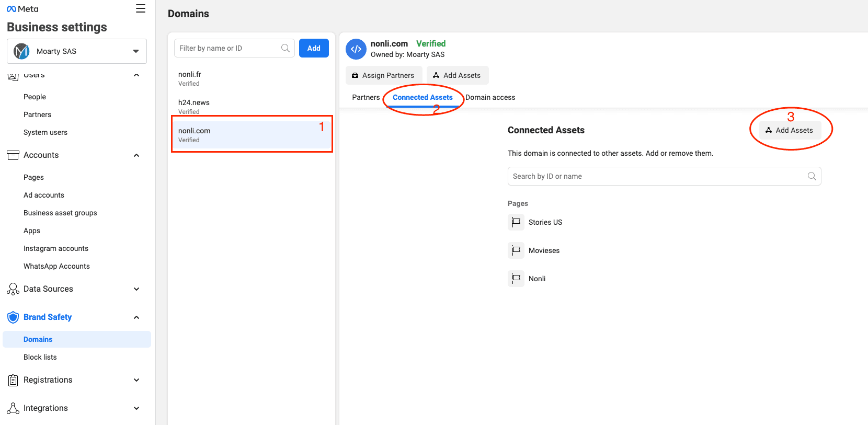Click the Brand Safety shield icon
Screen dimensions: 868x425
click(x=13, y=317)
